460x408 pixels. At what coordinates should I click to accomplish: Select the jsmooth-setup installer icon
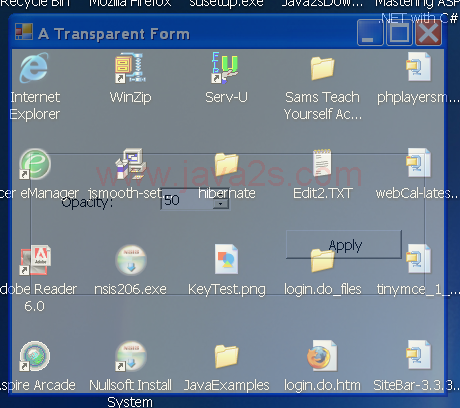point(130,164)
